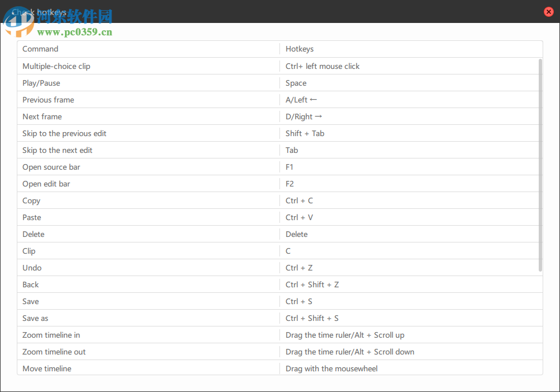This screenshot has height=392, width=560.
Task: Click the Open source bar entry
Action: click(51, 167)
